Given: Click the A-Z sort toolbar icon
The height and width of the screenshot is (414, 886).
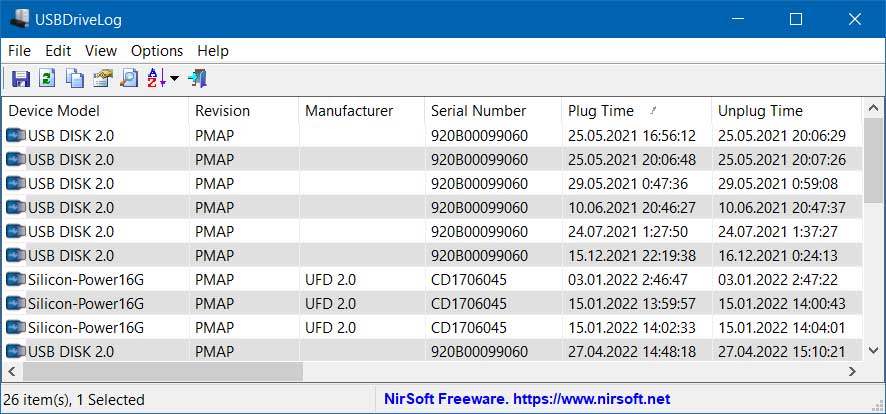Looking at the screenshot, I should click(x=156, y=79).
